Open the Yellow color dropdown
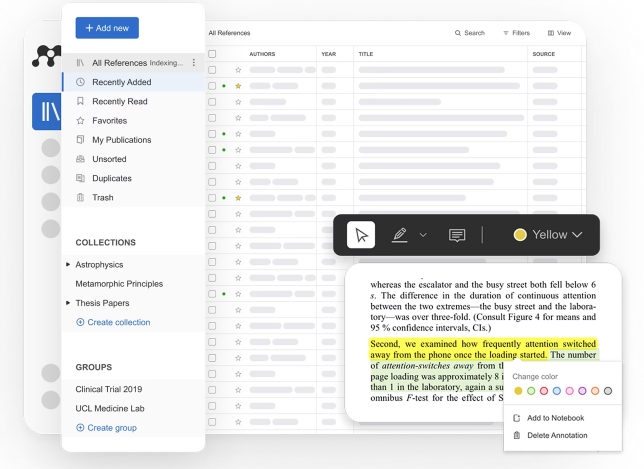 [548, 234]
